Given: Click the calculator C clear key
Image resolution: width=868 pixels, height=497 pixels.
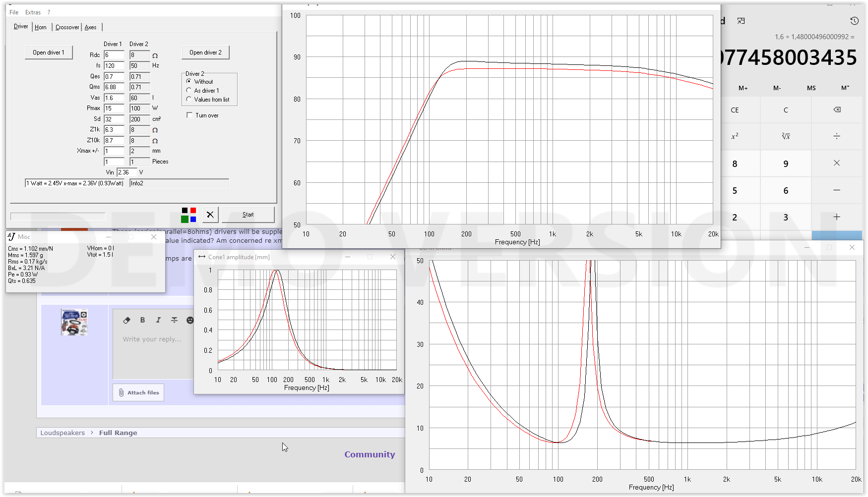Looking at the screenshot, I should coord(786,110).
